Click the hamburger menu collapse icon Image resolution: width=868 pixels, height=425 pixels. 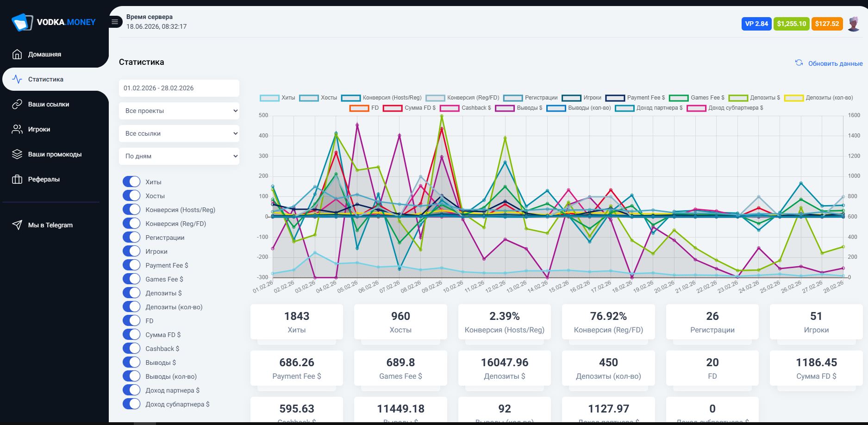point(115,22)
